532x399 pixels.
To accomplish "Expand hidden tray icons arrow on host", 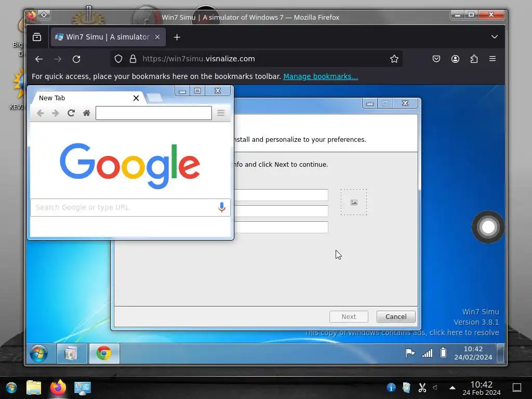I will 453,388.
